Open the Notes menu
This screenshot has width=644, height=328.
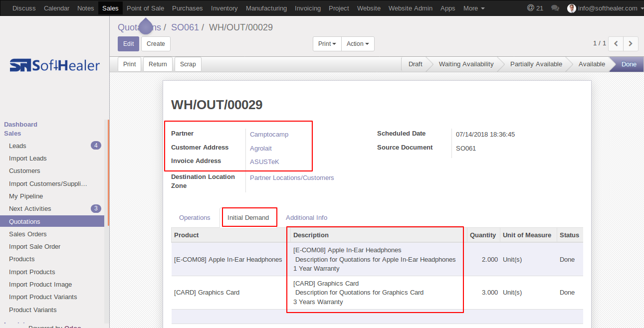pos(86,8)
